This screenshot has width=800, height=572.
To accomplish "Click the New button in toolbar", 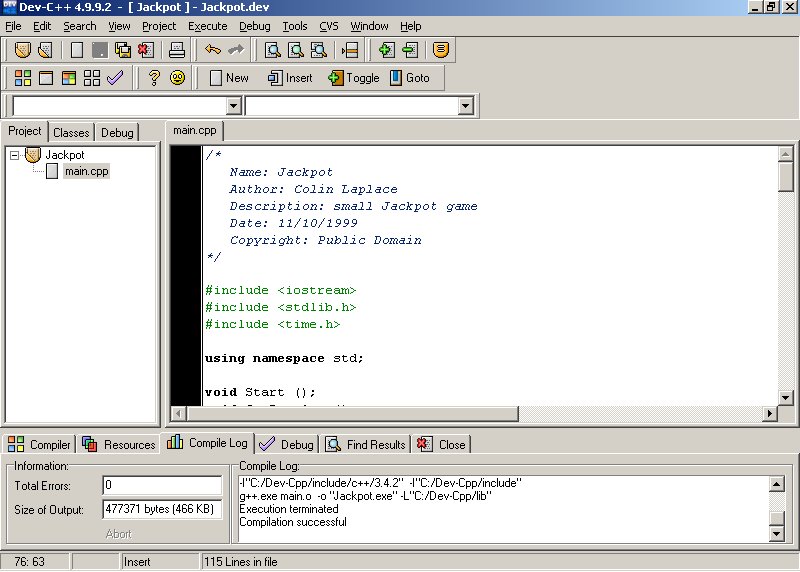I will pyautogui.click(x=228, y=78).
